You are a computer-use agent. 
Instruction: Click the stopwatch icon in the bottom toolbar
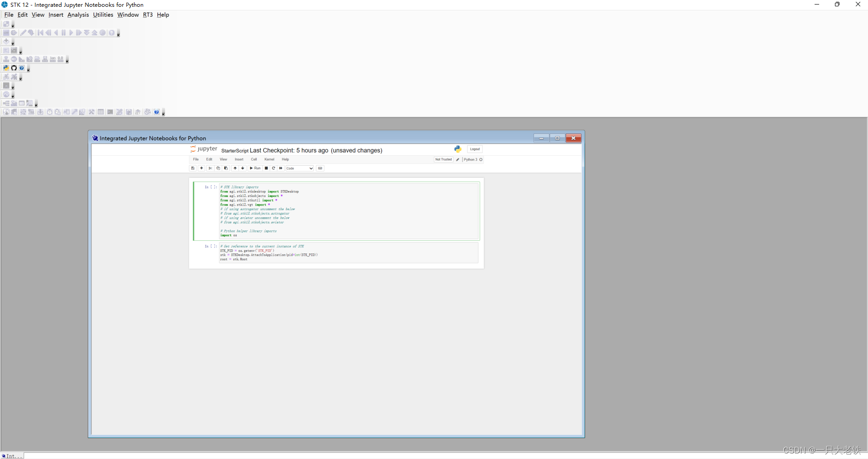(x=50, y=112)
